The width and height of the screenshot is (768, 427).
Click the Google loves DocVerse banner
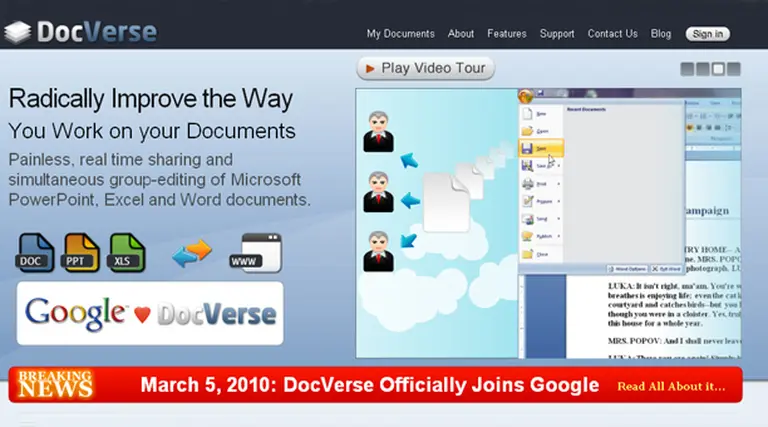[150, 313]
